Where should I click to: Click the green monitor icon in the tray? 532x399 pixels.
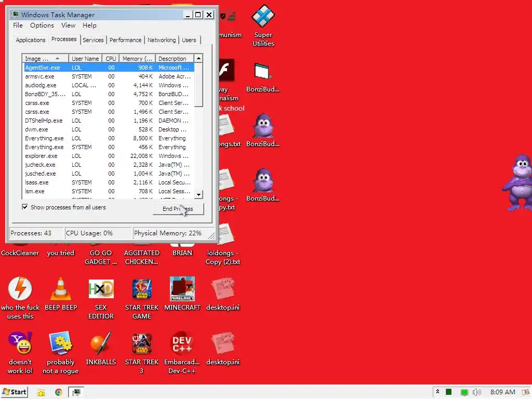pos(464,392)
